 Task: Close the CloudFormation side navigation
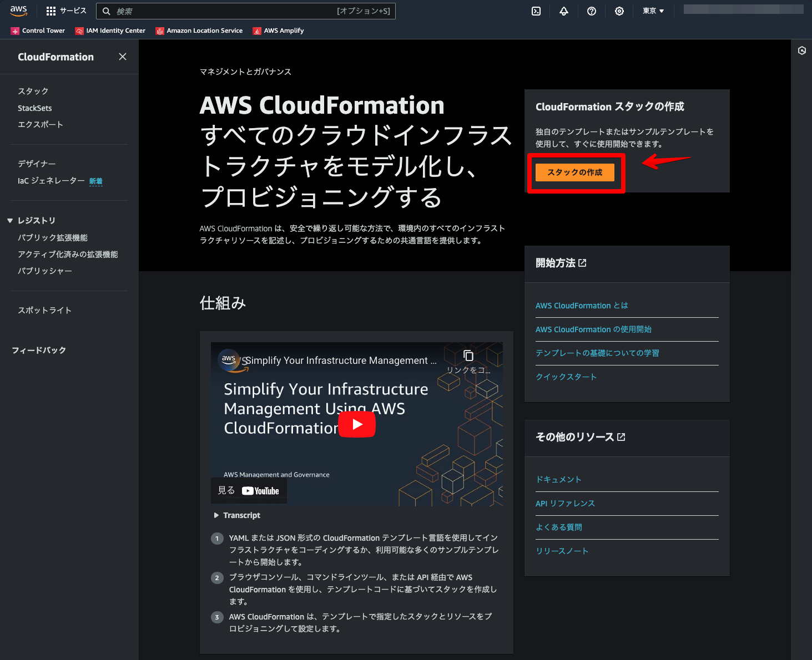[123, 57]
